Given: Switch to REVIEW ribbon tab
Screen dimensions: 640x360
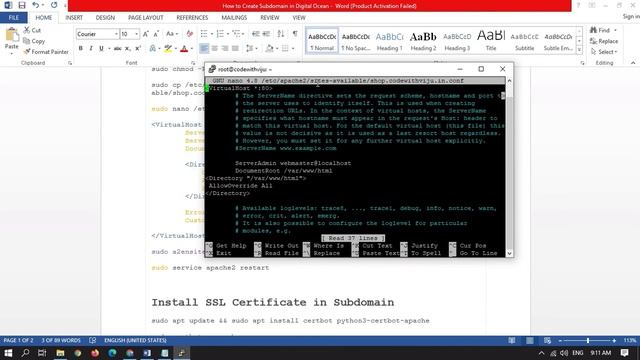Looking at the screenshot, I should click(x=269, y=18).
